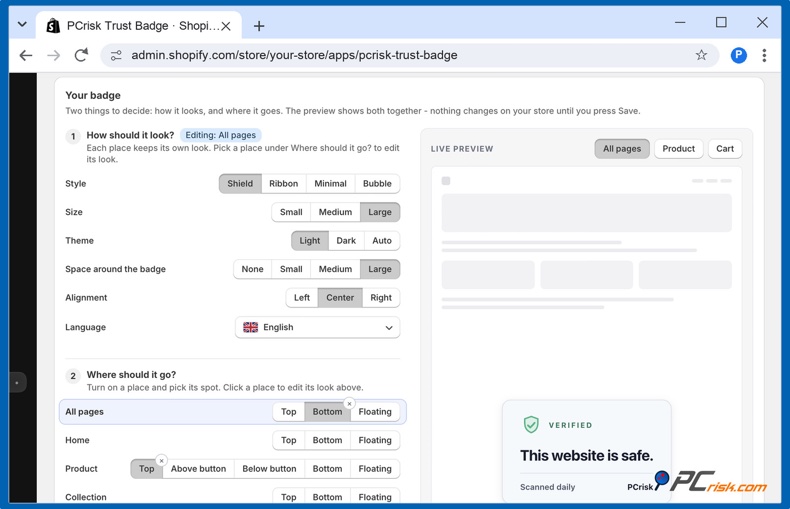The height and width of the screenshot is (509, 790).
Task: Remove Product Top placement with the x icon
Action: [x=161, y=461]
